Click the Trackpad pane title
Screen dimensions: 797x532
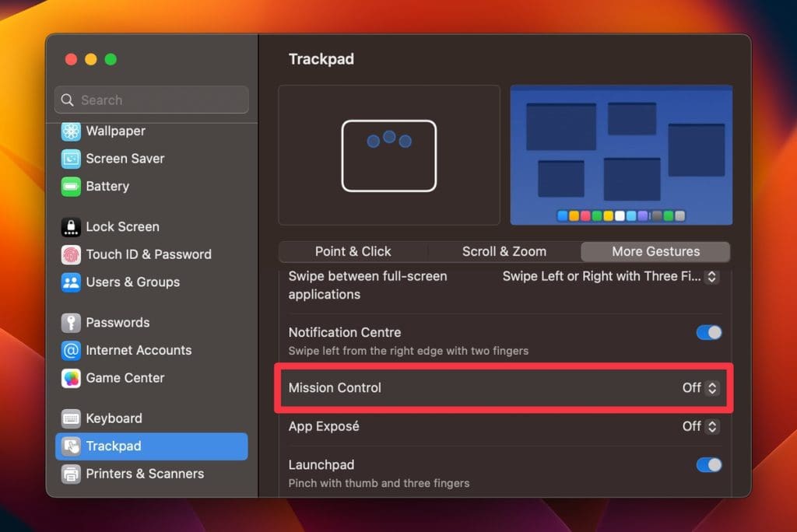[x=321, y=59]
